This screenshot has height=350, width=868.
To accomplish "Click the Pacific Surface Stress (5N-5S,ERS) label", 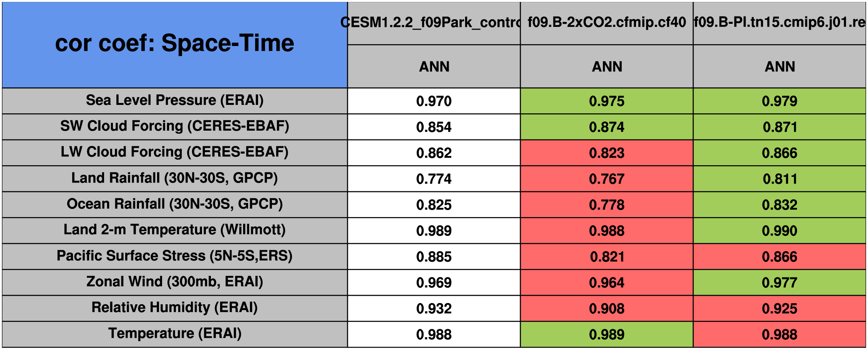I will click(x=175, y=256).
